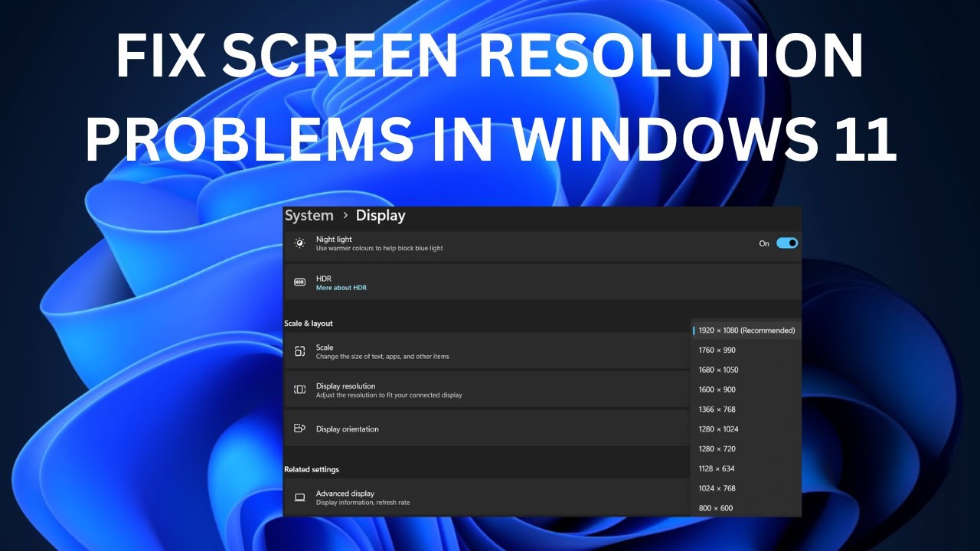
Task: Open the HDR settings row
Action: [x=543, y=282]
